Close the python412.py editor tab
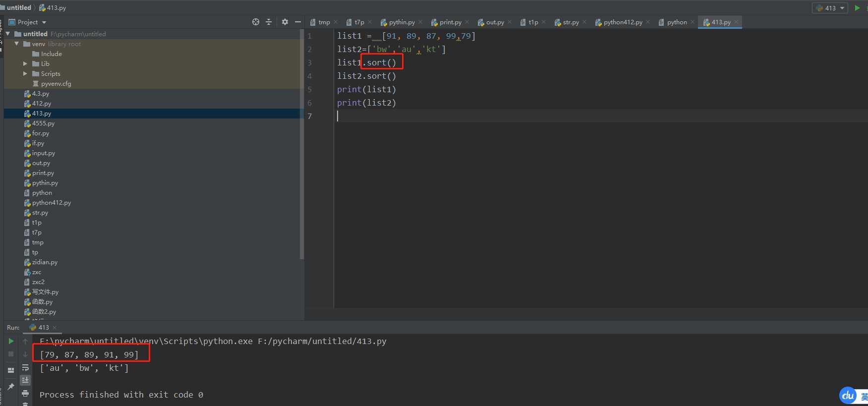The width and height of the screenshot is (868, 406). click(x=648, y=22)
